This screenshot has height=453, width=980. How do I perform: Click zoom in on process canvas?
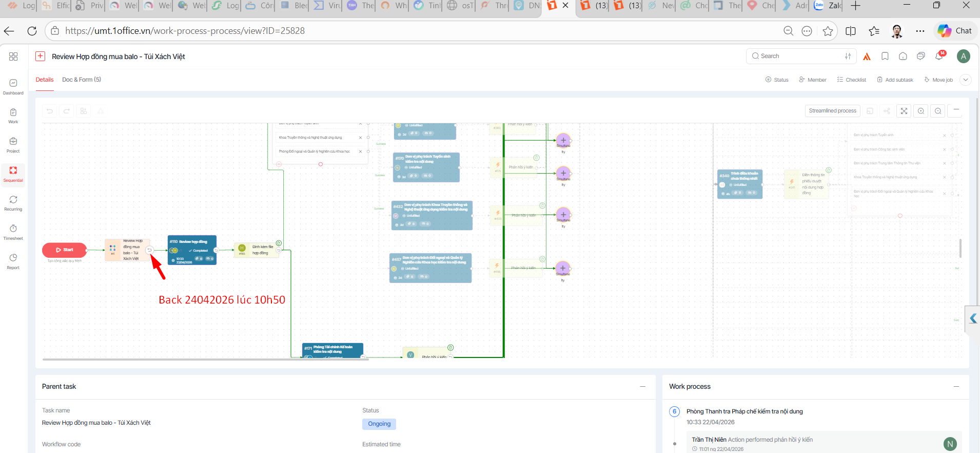coord(921,111)
